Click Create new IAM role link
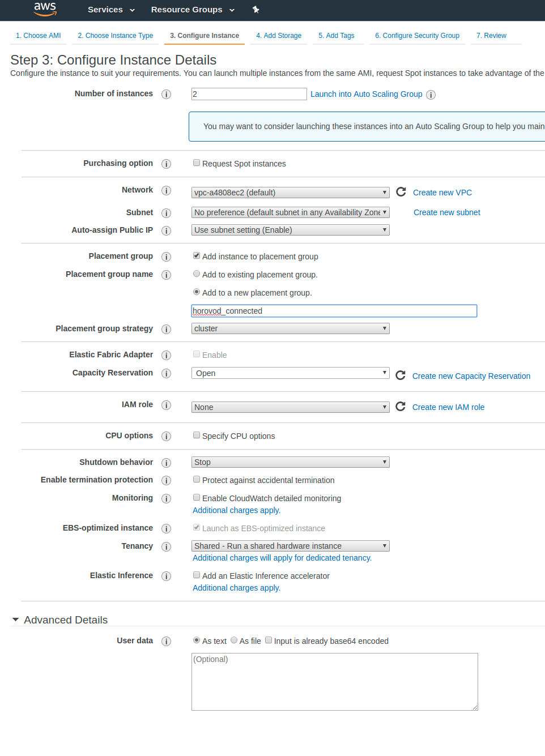The height and width of the screenshot is (756, 545). click(x=448, y=407)
